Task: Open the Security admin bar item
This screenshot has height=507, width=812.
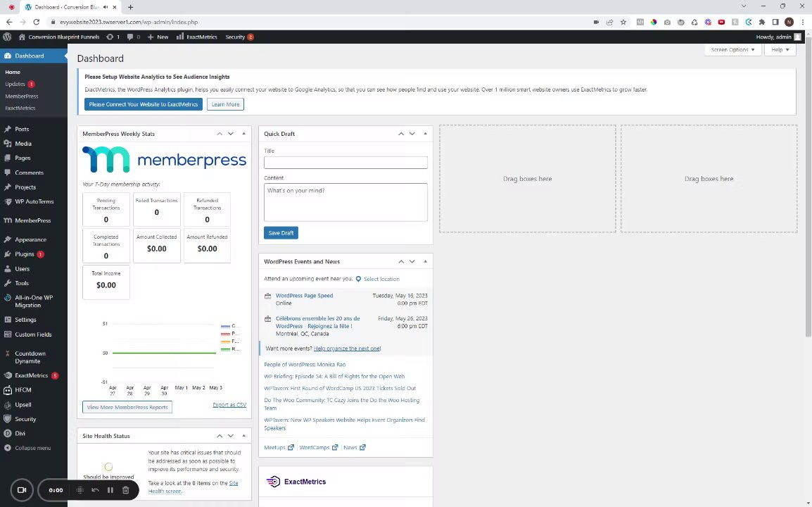Action: [x=239, y=37]
